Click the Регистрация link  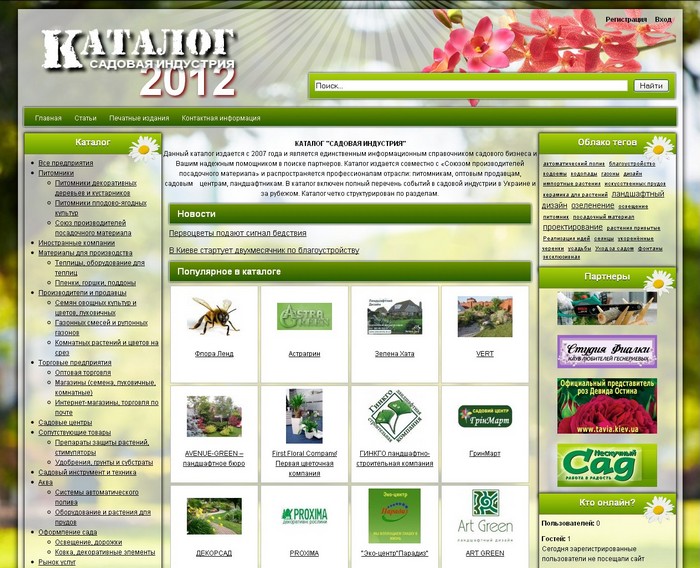[x=626, y=20]
